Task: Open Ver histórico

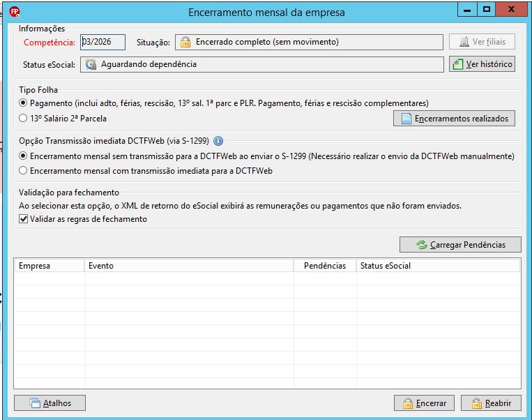Action: [482, 63]
